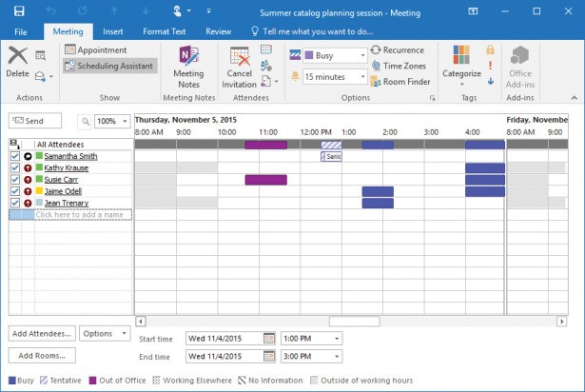This screenshot has height=392, width=585.
Task: Open the Format Text tab
Action: [x=165, y=31]
